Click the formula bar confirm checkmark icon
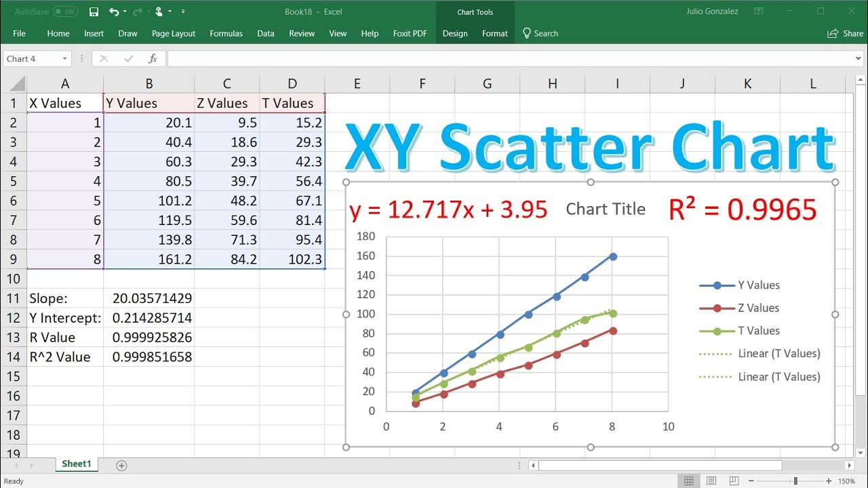The height and width of the screenshot is (488, 868). point(129,59)
